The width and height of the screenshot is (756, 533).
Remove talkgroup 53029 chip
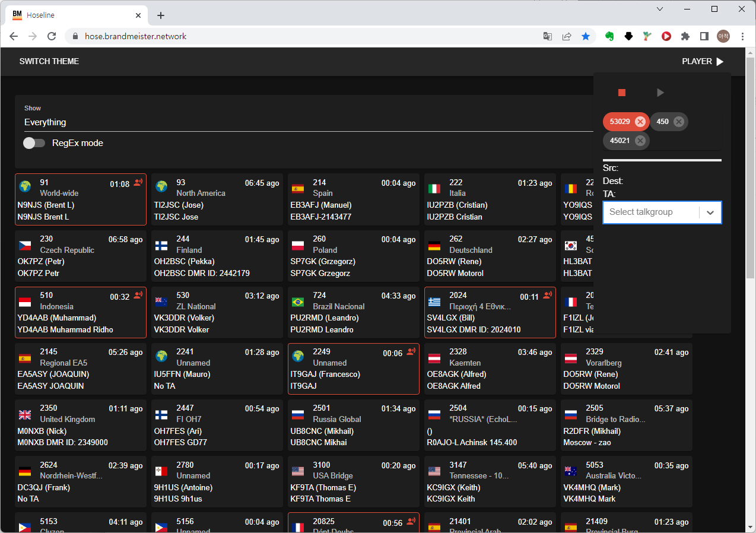click(x=640, y=122)
